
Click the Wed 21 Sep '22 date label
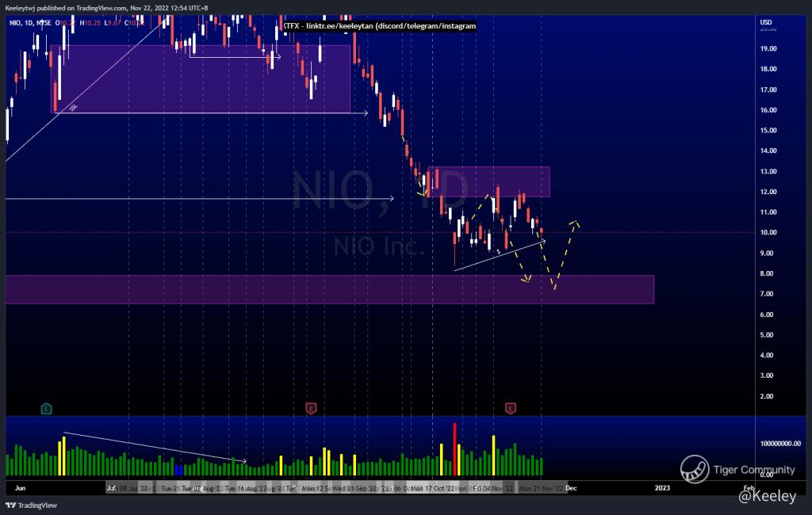[x=356, y=488]
